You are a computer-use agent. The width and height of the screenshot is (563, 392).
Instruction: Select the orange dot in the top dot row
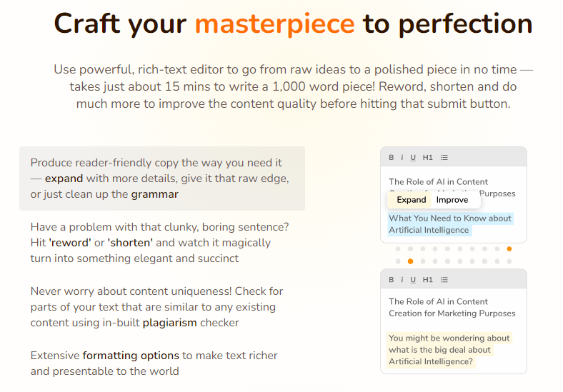coord(509,249)
